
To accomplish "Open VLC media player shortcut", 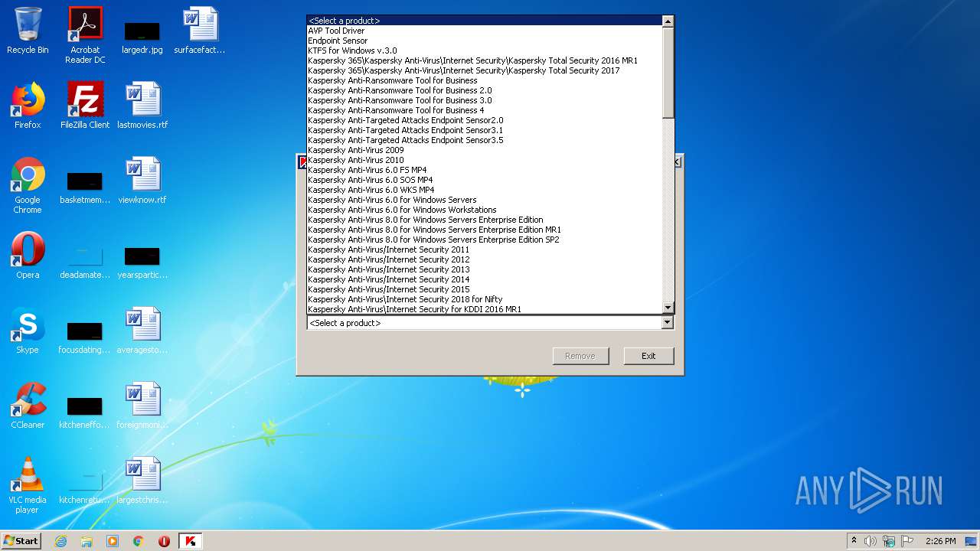I will click(x=28, y=485).
